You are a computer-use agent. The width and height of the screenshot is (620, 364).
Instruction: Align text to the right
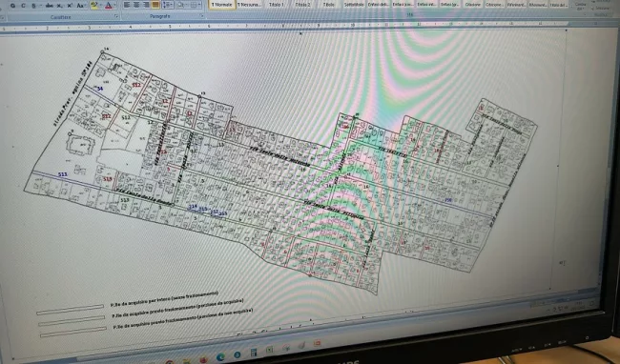pyautogui.click(x=146, y=5)
